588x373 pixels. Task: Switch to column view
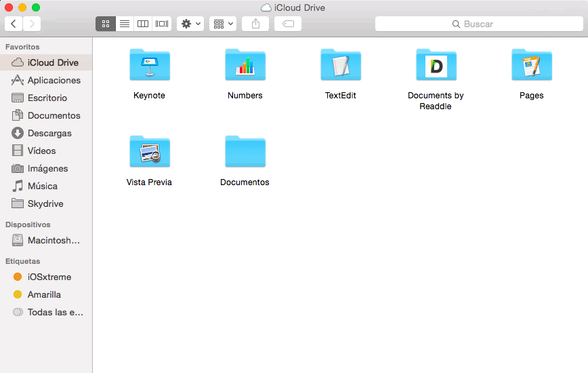[143, 24]
